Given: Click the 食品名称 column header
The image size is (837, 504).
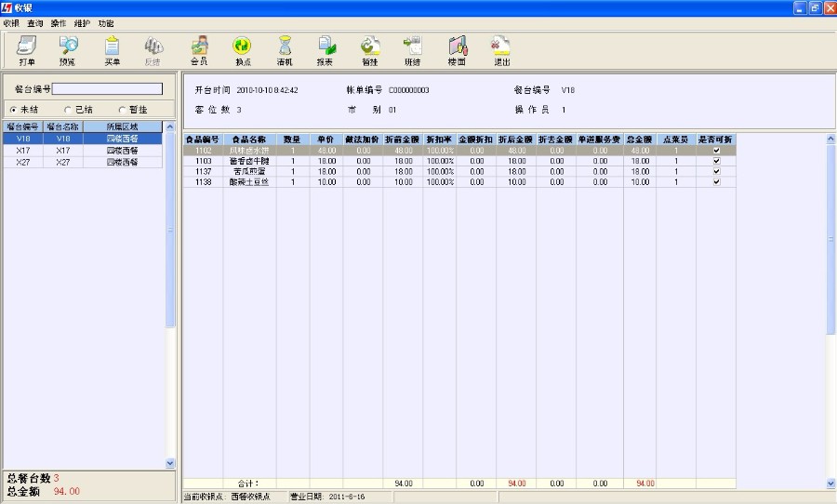Looking at the screenshot, I should [249, 139].
